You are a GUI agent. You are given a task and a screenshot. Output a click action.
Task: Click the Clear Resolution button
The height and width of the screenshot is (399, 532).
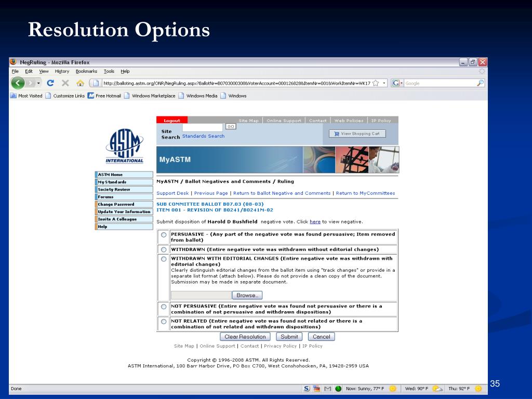tap(245, 337)
